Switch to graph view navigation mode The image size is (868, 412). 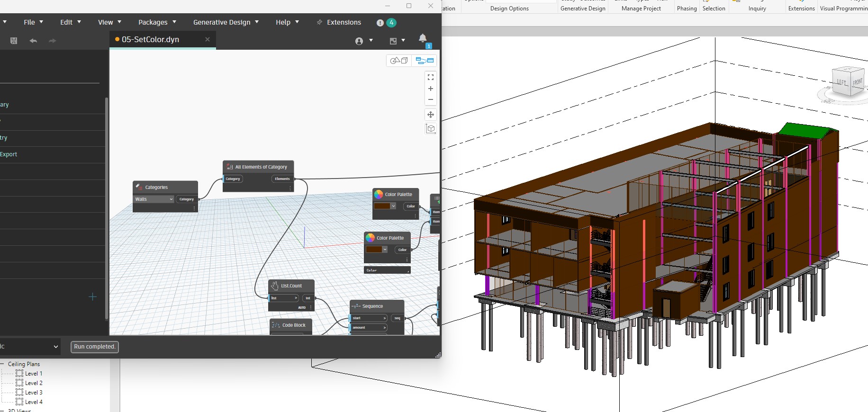coord(424,61)
